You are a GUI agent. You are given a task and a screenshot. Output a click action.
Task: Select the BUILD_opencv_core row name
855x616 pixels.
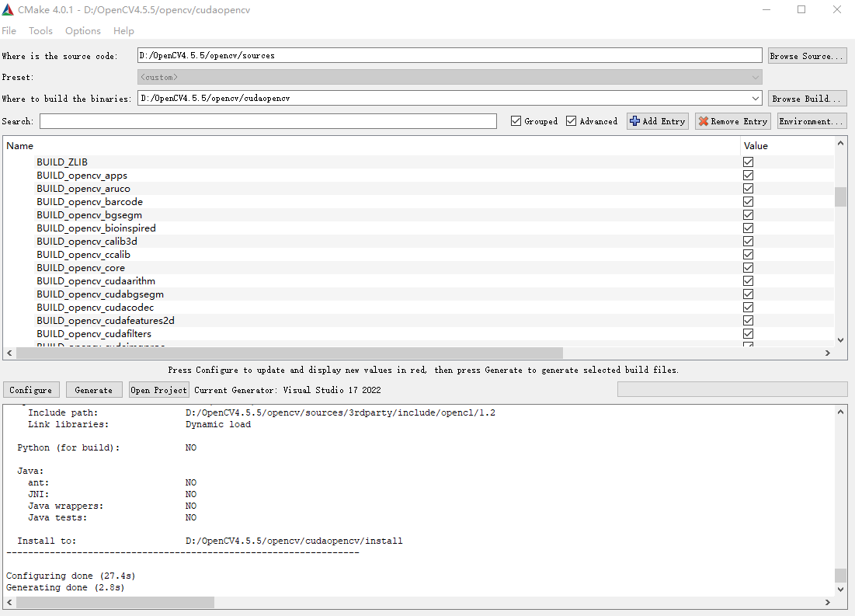point(81,268)
